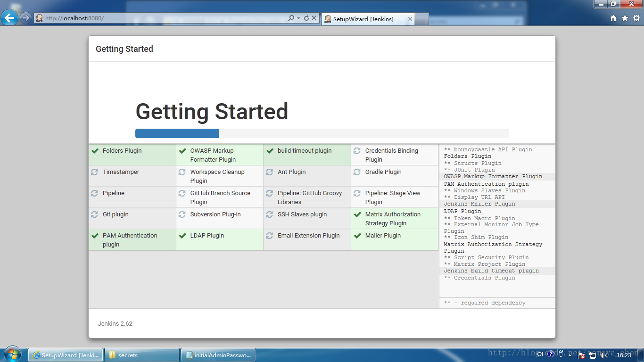Image resolution: width=644 pixels, height=362 pixels.
Task: Click the 'Gradle Plugin' grid label
Action: coord(383,172)
